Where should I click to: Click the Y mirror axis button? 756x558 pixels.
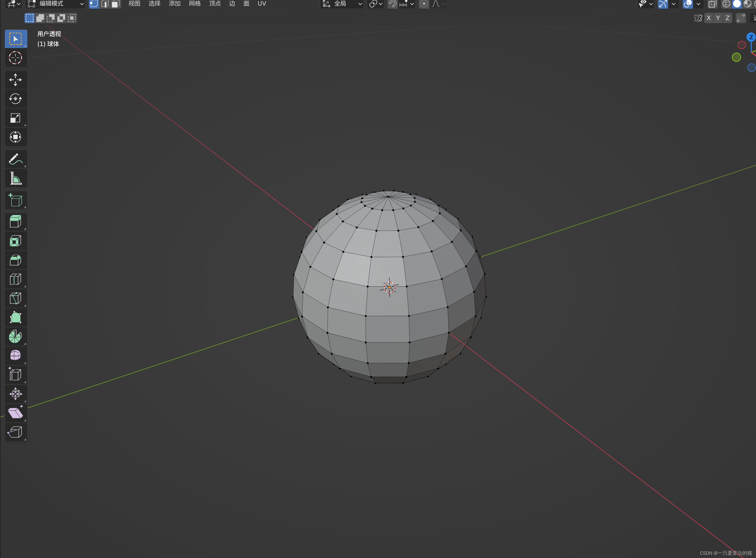point(718,18)
